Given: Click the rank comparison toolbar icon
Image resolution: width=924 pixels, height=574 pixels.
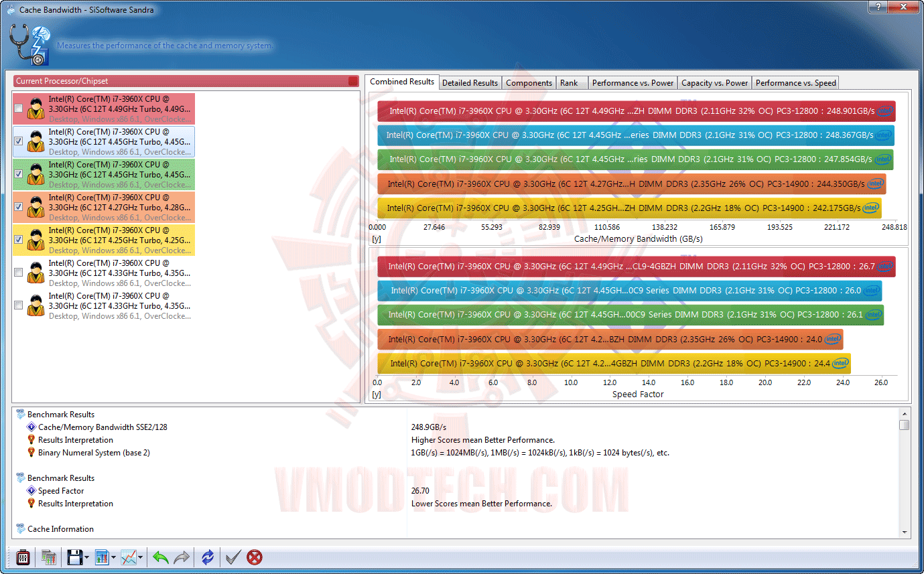Looking at the screenshot, I should pos(48,557).
